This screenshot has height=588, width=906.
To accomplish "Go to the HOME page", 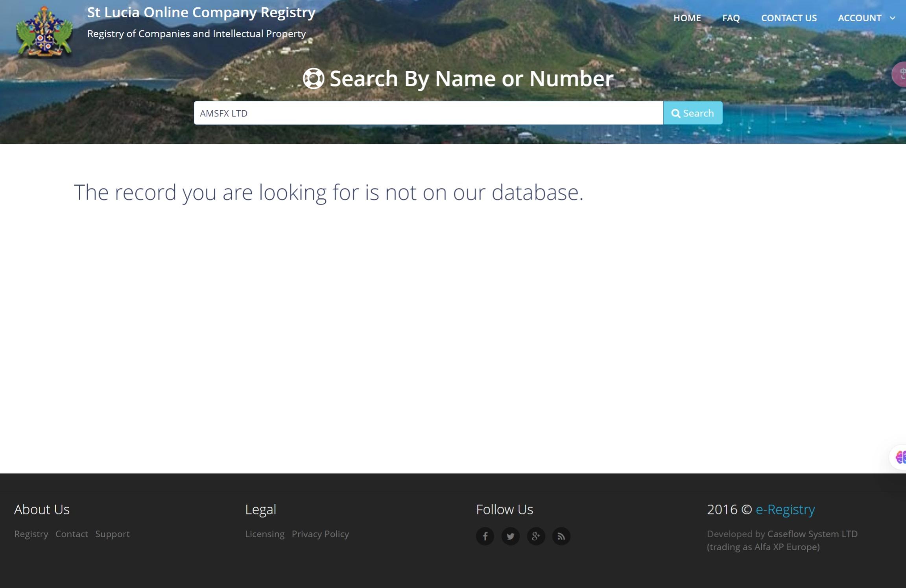I will pos(687,18).
